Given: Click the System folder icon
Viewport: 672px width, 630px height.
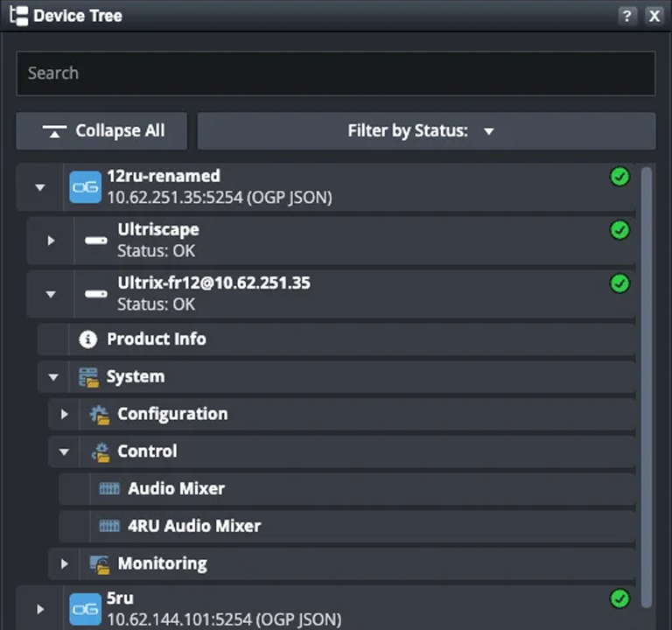Looking at the screenshot, I should (x=88, y=377).
